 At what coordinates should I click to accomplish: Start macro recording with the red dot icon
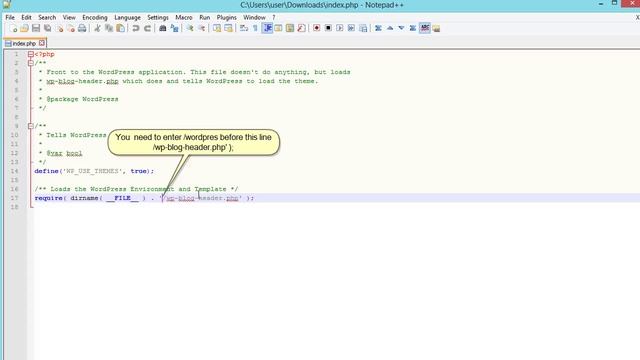(x=316, y=28)
